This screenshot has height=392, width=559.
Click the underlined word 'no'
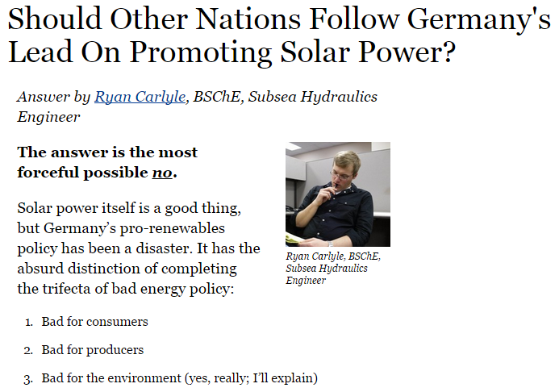(162, 173)
